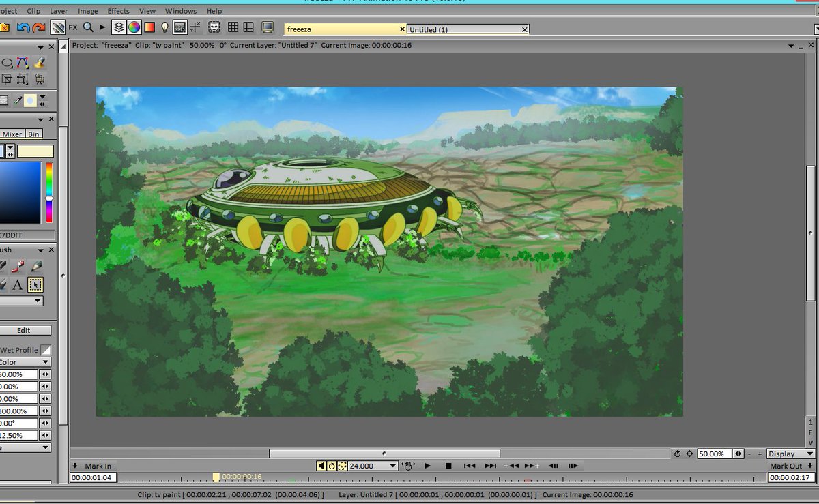
Task: Select the text tool (A)
Action: click(x=18, y=284)
